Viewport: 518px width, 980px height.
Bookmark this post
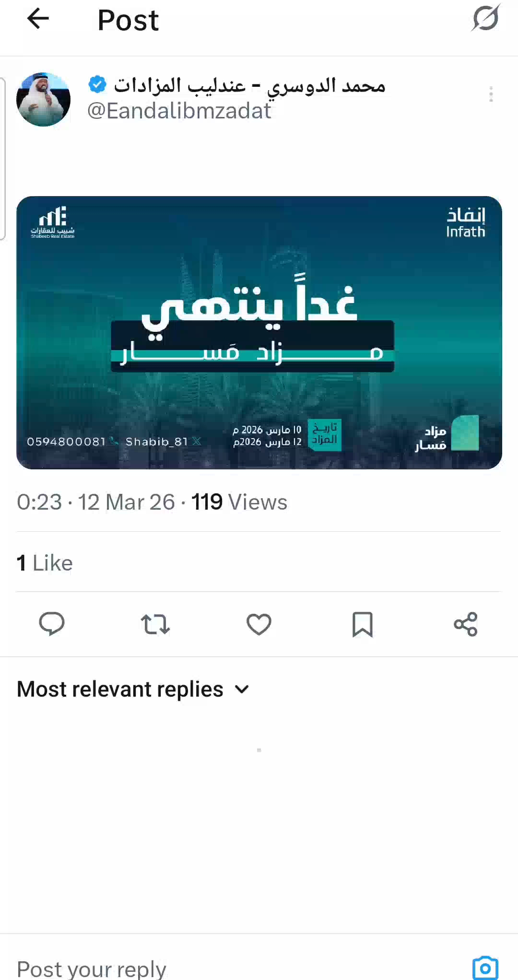point(363,624)
